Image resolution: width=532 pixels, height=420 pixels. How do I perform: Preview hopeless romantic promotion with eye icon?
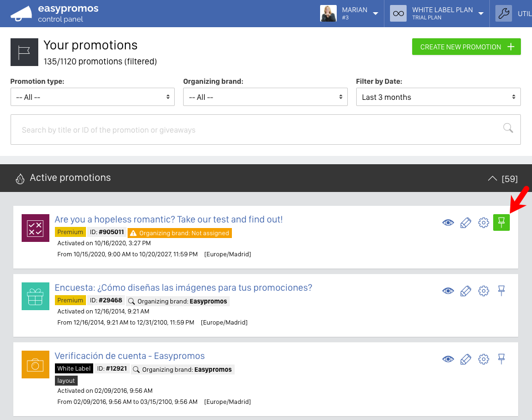(x=448, y=222)
